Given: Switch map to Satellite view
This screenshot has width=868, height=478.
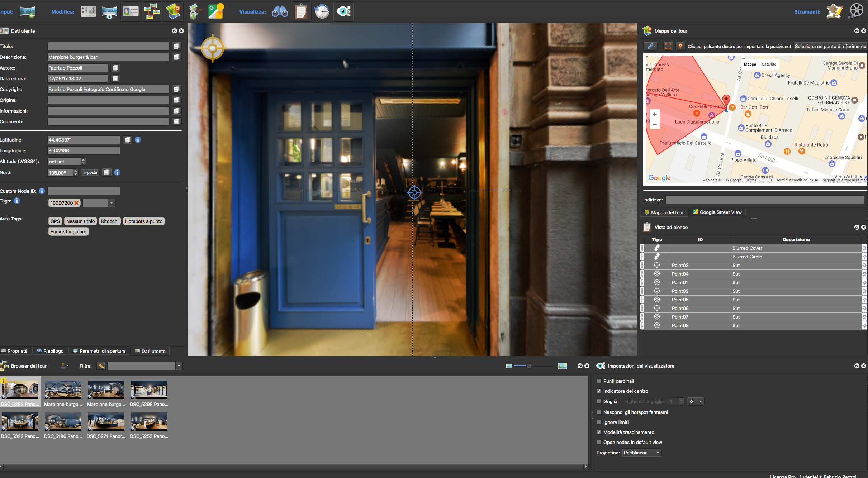Looking at the screenshot, I should click(x=769, y=64).
